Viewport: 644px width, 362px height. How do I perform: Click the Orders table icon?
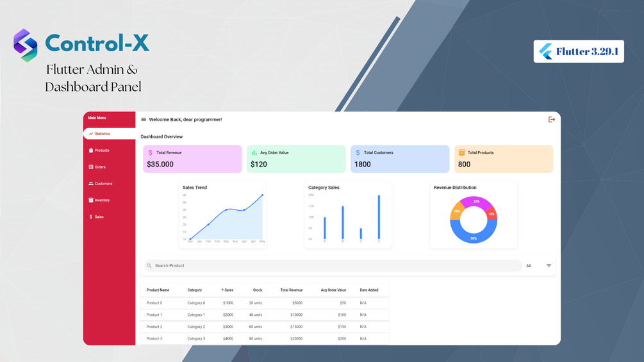[x=91, y=167]
